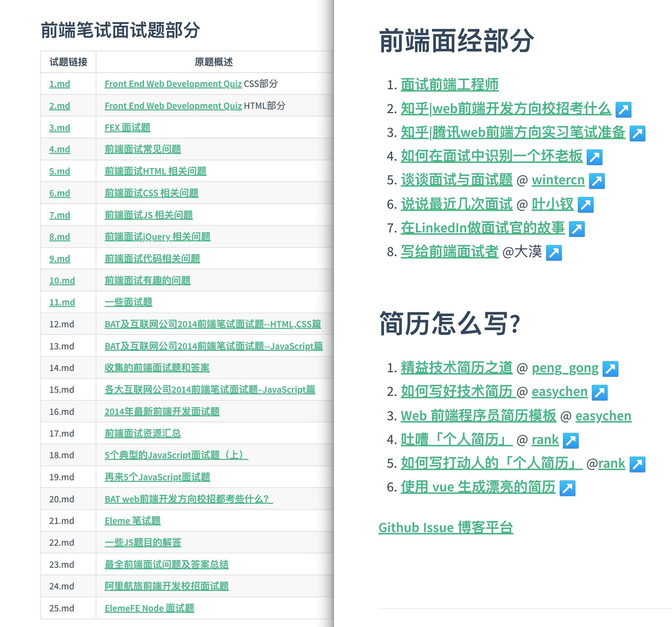Click arrow icon after 如何写好技术简历 easychen
The height and width of the screenshot is (627, 672).
tap(599, 392)
